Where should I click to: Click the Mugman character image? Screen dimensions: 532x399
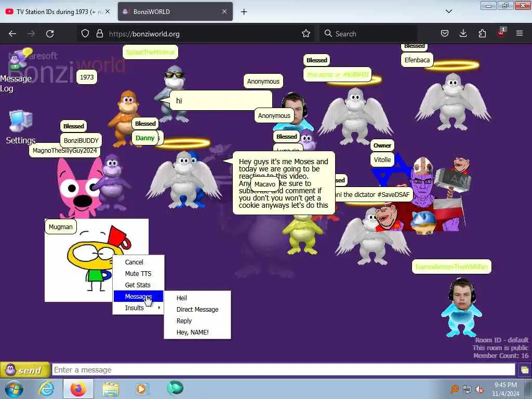click(x=96, y=260)
